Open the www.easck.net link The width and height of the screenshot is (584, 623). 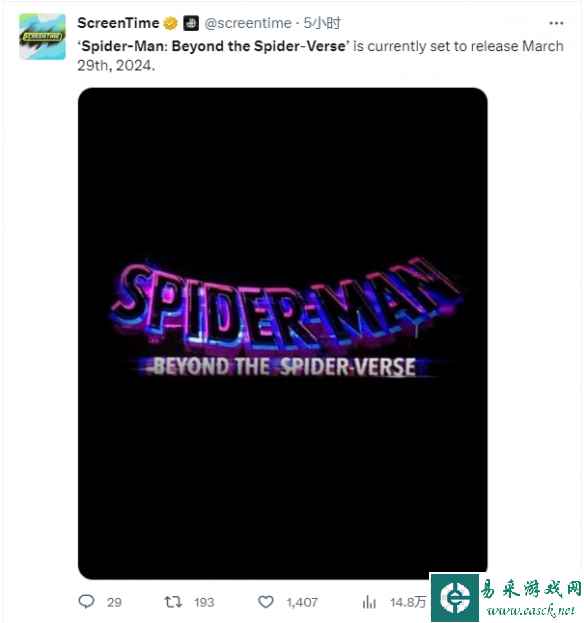pos(531,610)
